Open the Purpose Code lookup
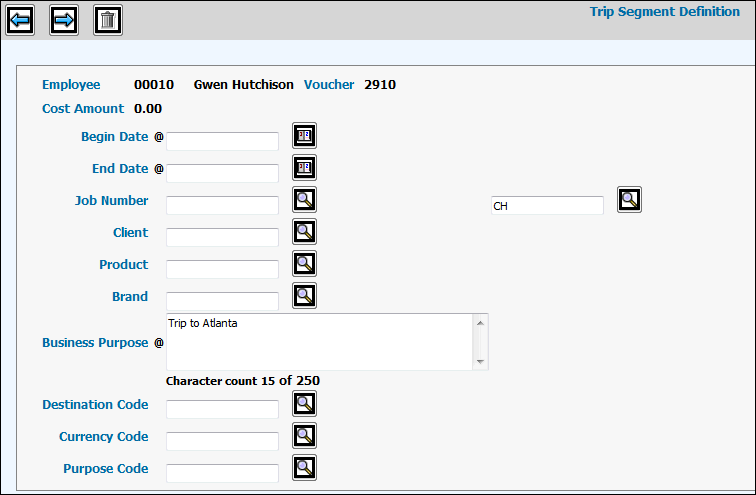The height and width of the screenshot is (495, 756). tap(304, 468)
